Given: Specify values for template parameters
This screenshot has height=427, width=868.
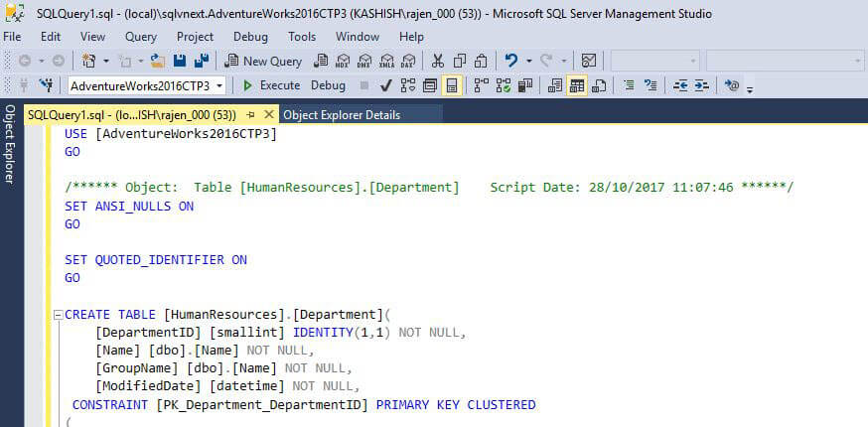Looking at the screenshot, I should click(732, 85).
